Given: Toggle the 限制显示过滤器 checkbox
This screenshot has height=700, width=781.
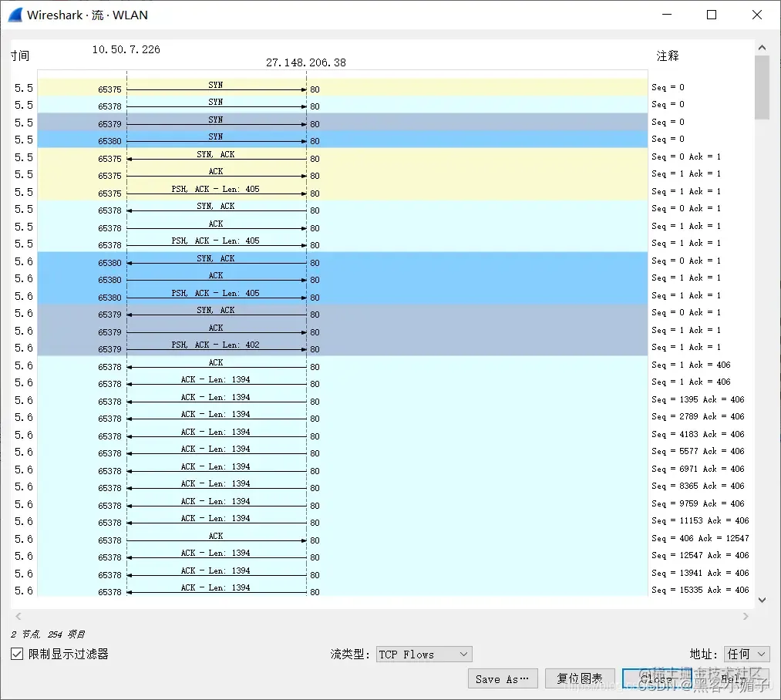Looking at the screenshot, I should click(x=17, y=654).
